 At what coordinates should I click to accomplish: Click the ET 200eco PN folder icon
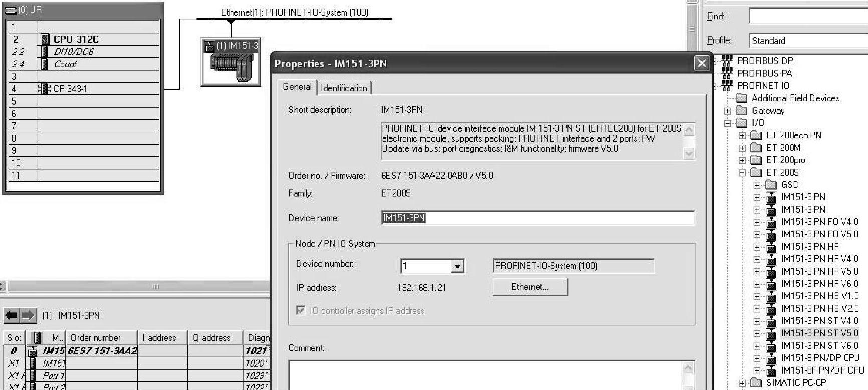[x=756, y=135]
